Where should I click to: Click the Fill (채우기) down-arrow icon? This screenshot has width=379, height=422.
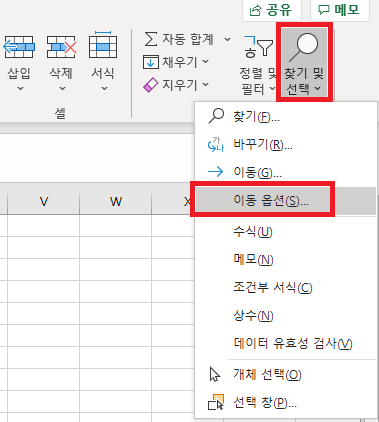[151, 62]
